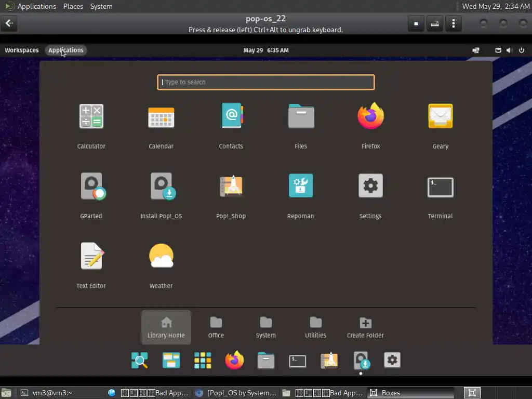Click the workspaces icon in the dock
Image resolution: width=532 pixels, height=399 pixels.
(171, 361)
